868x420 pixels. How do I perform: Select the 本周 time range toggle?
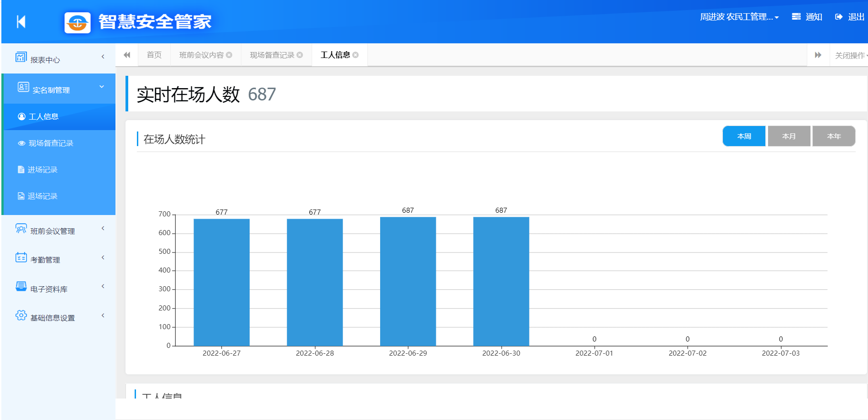pos(744,136)
